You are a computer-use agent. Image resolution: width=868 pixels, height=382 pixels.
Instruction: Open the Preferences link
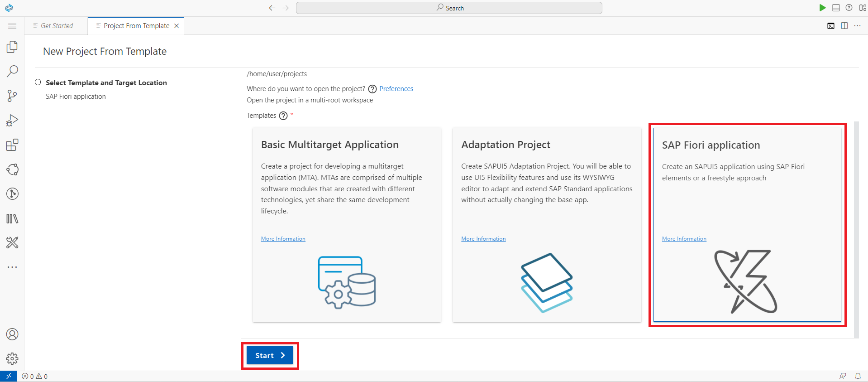[396, 89]
